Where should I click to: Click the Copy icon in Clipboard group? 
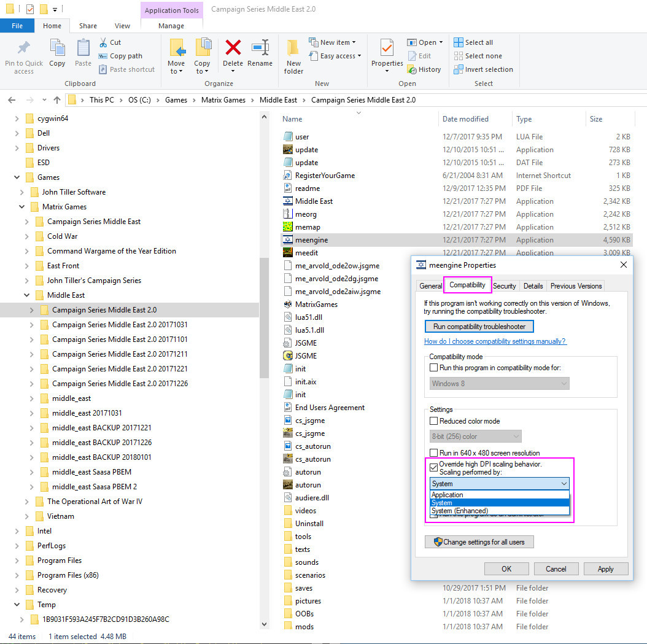coord(57,47)
